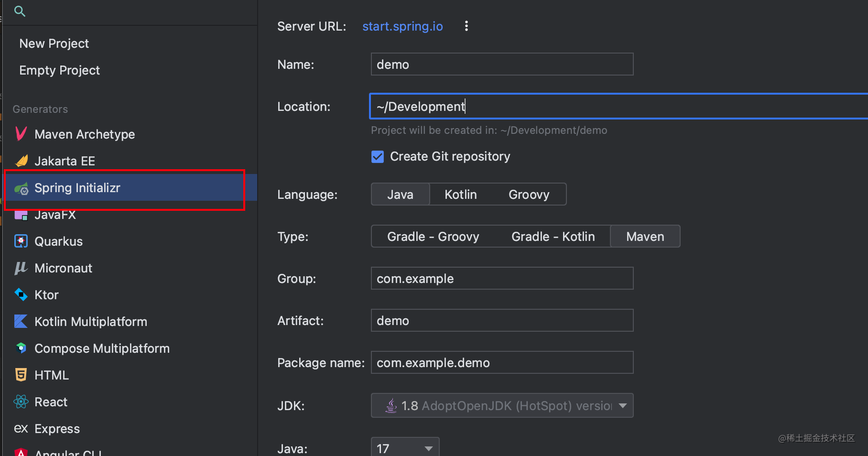Click the "Project will be created in" hint text

point(489,130)
